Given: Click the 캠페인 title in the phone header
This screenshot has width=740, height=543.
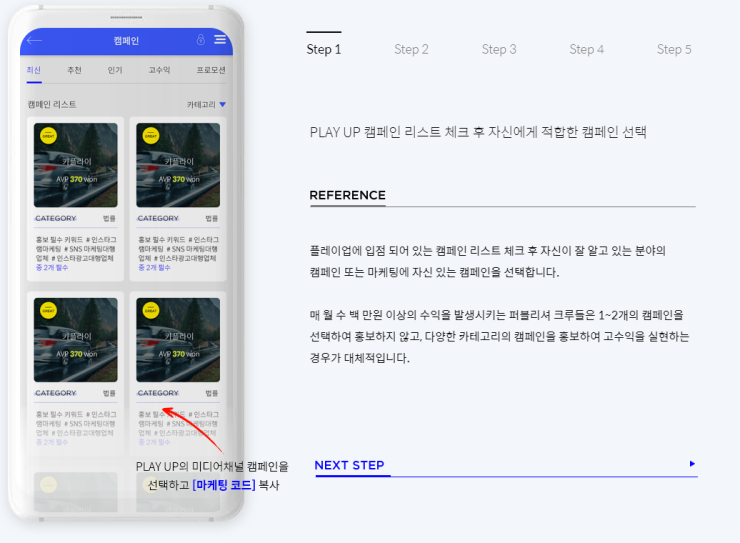Looking at the screenshot, I should click(x=126, y=41).
